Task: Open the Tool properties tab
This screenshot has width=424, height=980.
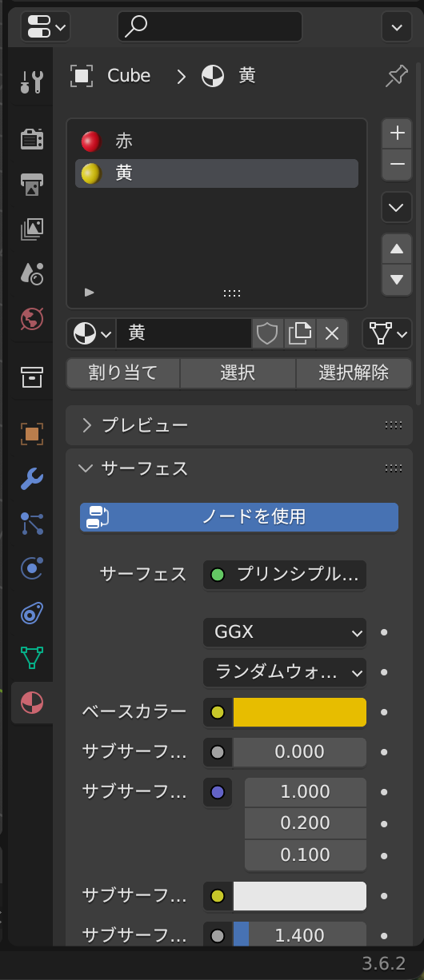Action: tap(32, 81)
